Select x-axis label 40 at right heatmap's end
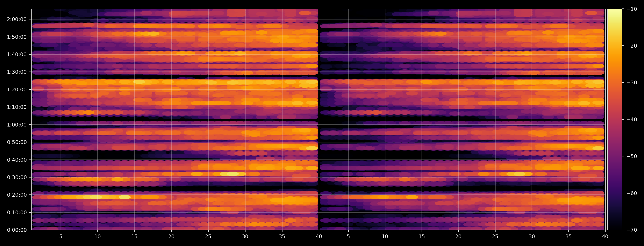Image resolution: width=644 pixels, height=246 pixels. pos(605,236)
